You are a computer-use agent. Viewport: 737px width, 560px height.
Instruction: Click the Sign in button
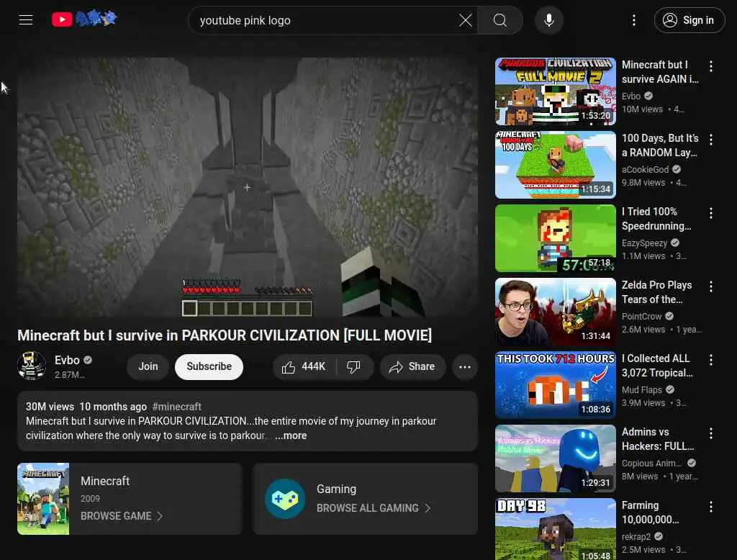[x=689, y=20]
